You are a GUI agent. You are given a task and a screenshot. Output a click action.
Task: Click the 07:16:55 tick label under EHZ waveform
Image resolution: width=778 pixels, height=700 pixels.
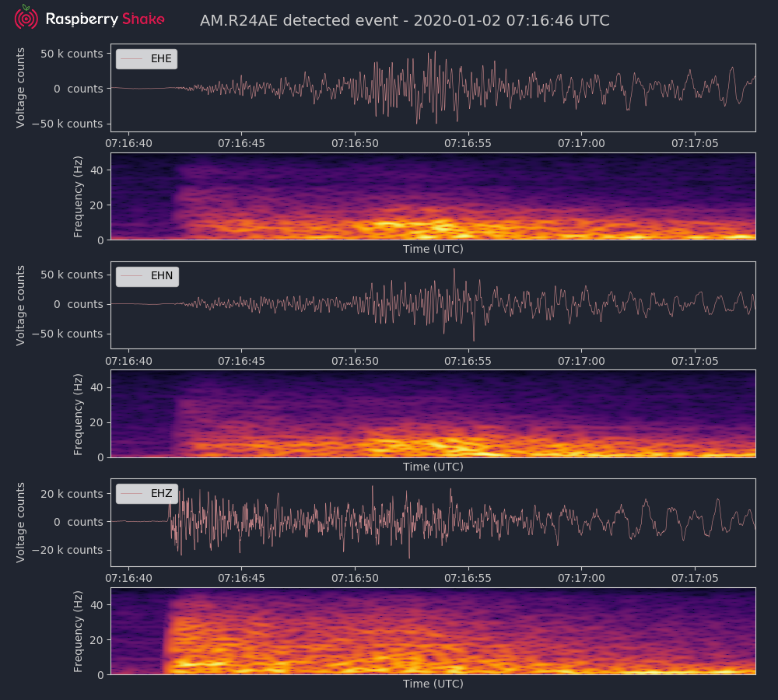point(468,579)
